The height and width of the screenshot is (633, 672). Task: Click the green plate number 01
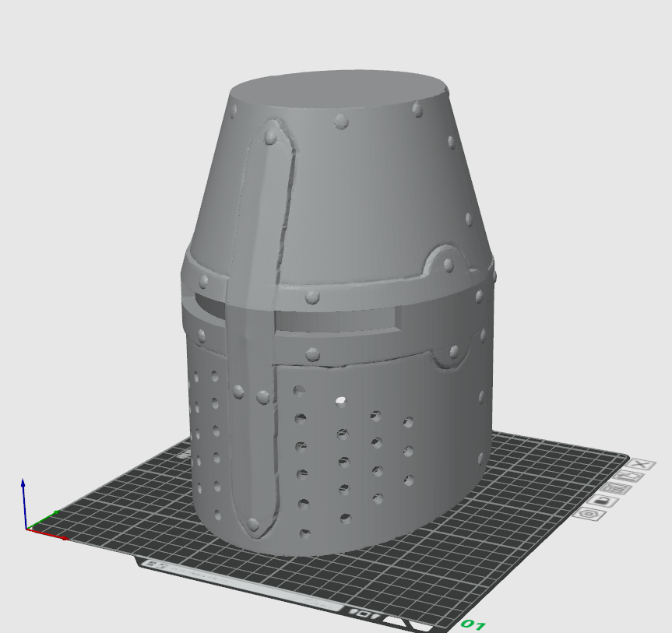pyautogui.click(x=474, y=625)
